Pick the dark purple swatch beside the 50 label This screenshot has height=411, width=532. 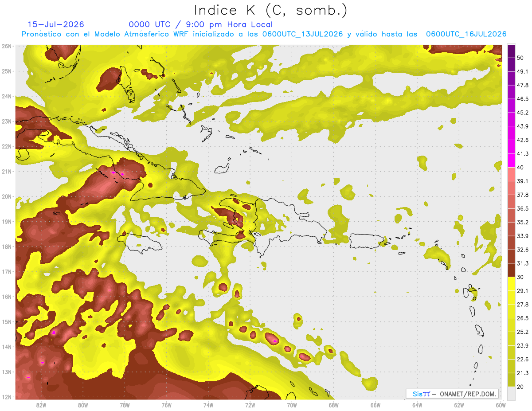pyautogui.click(x=512, y=51)
